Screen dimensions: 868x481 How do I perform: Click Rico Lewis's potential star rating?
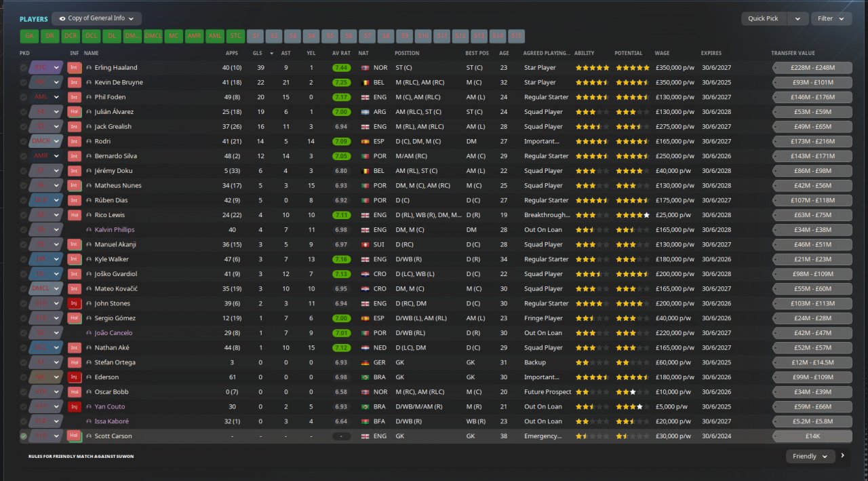tap(632, 215)
